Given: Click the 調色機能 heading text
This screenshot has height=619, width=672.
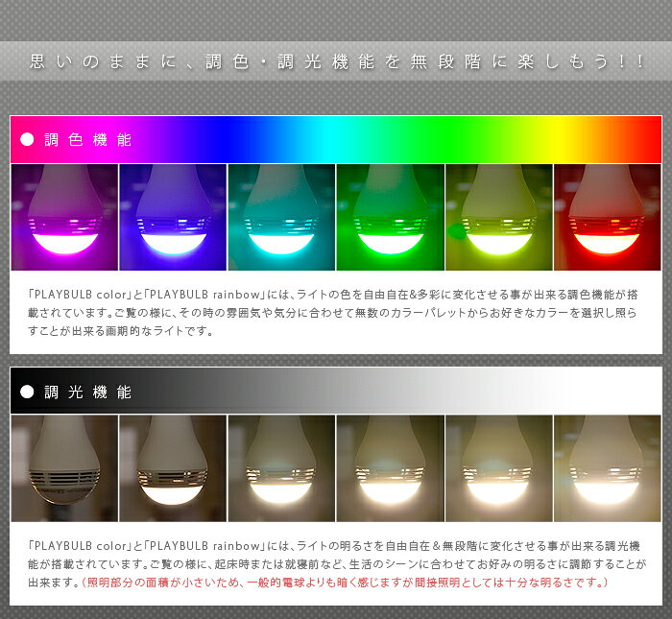Looking at the screenshot, I should tap(88, 140).
